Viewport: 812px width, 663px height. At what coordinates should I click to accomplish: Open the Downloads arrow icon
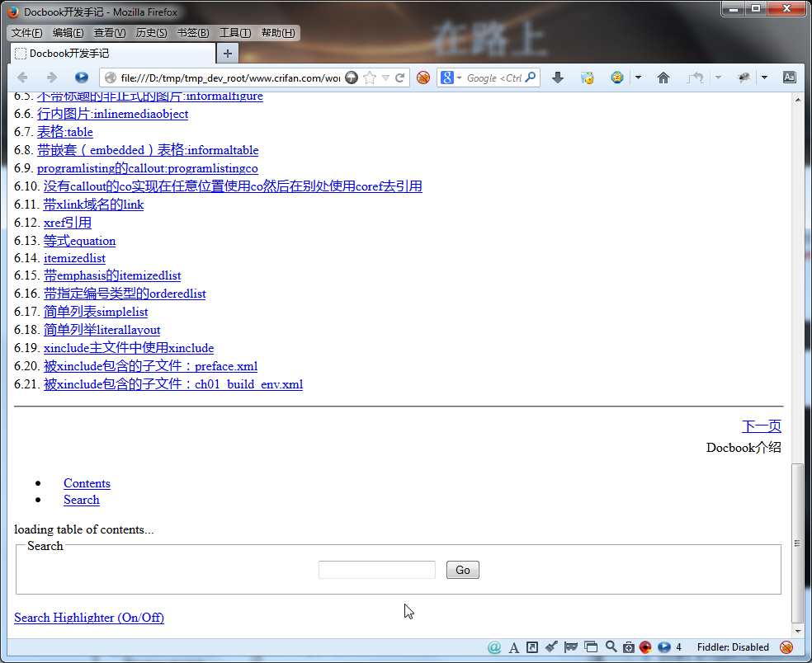(558, 78)
